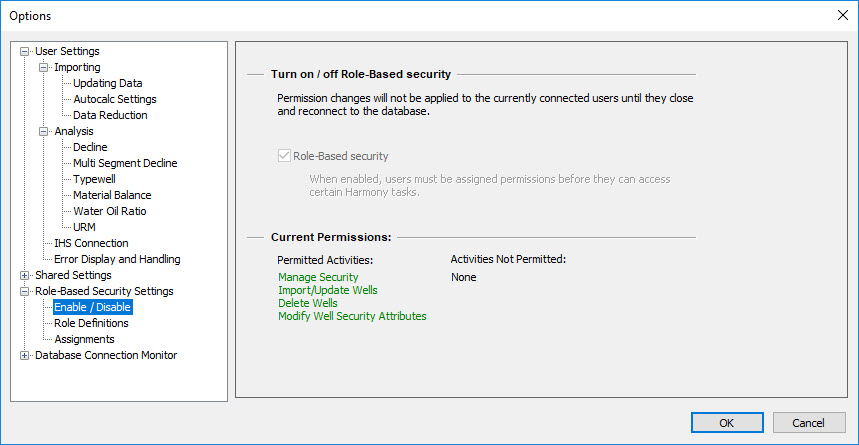The width and height of the screenshot is (859, 445).
Task: Select Updating Data in the tree
Action: [107, 83]
